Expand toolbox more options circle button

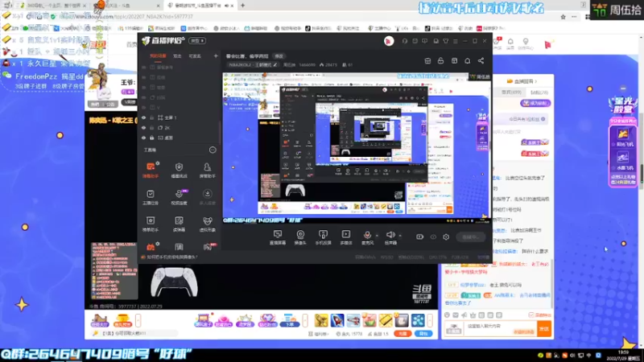[213, 150]
